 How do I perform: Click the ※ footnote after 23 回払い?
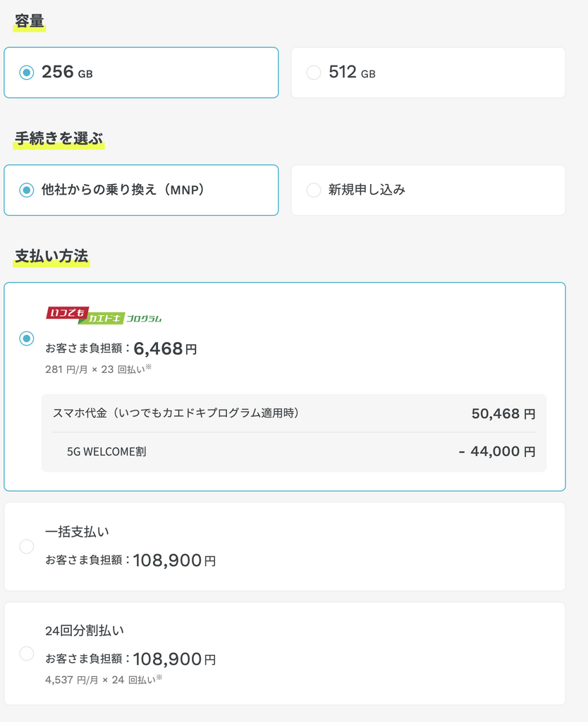pos(149,367)
